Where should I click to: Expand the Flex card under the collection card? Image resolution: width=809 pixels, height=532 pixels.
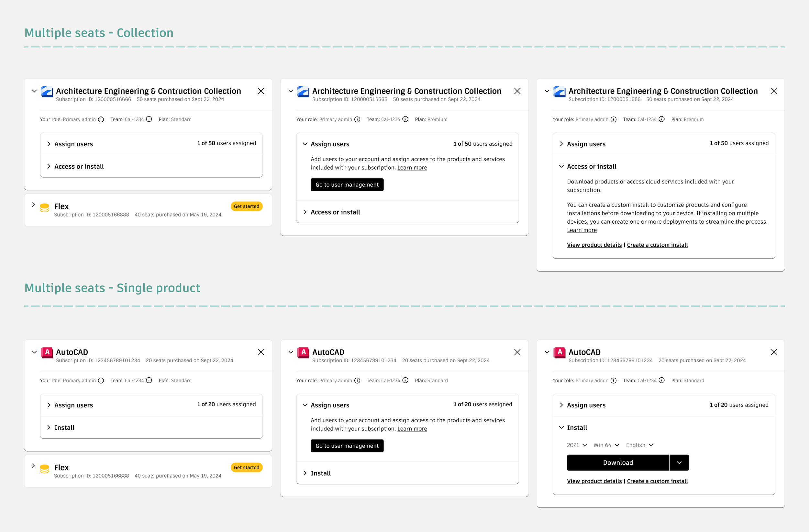coord(33,205)
